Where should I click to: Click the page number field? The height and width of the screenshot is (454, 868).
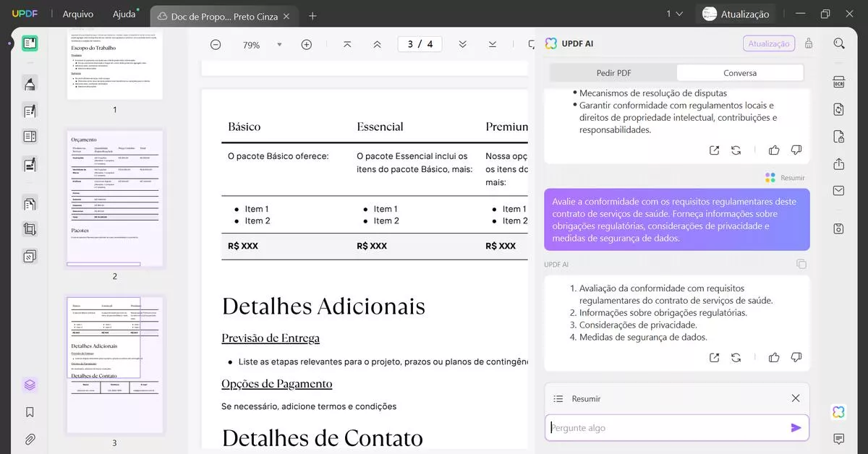[420, 44]
